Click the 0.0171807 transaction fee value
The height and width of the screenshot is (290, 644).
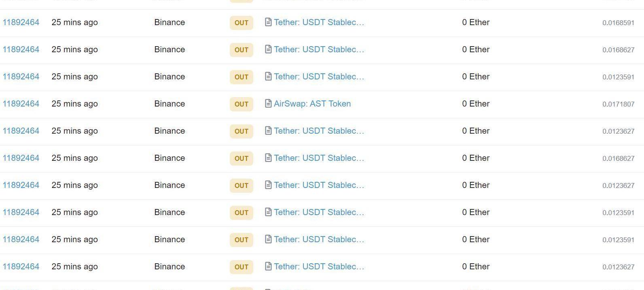coord(618,104)
